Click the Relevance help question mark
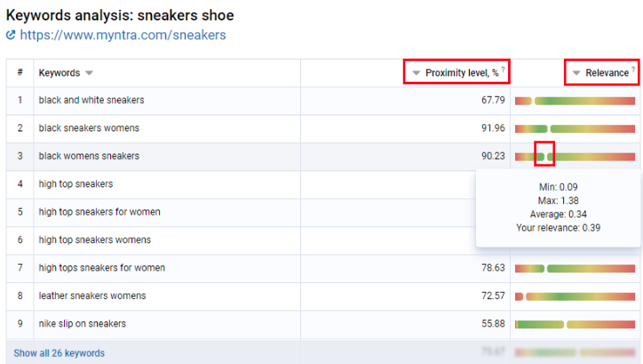643x364 pixels. tap(633, 69)
